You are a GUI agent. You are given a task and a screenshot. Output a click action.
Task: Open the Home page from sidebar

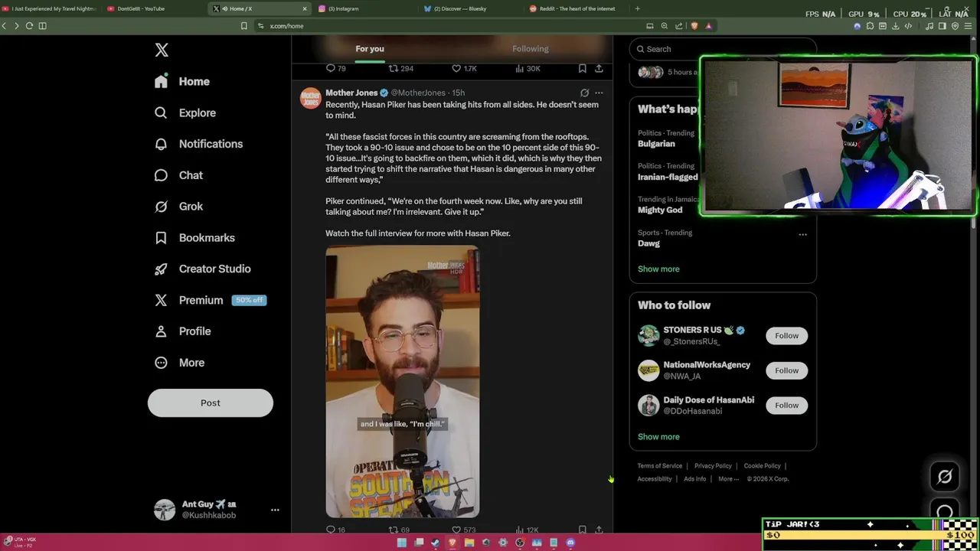click(x=183, y=81)
